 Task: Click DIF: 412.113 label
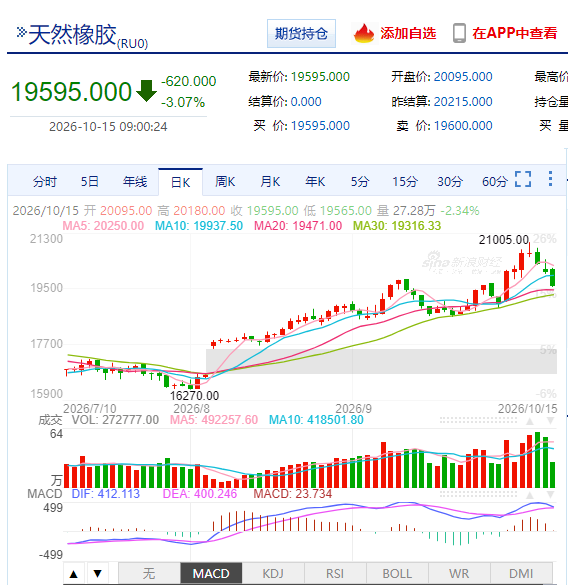click(x=106, y=494)
